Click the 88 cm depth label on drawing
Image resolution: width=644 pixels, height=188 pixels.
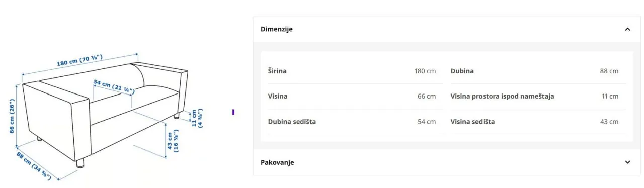[x=35, y=165]
